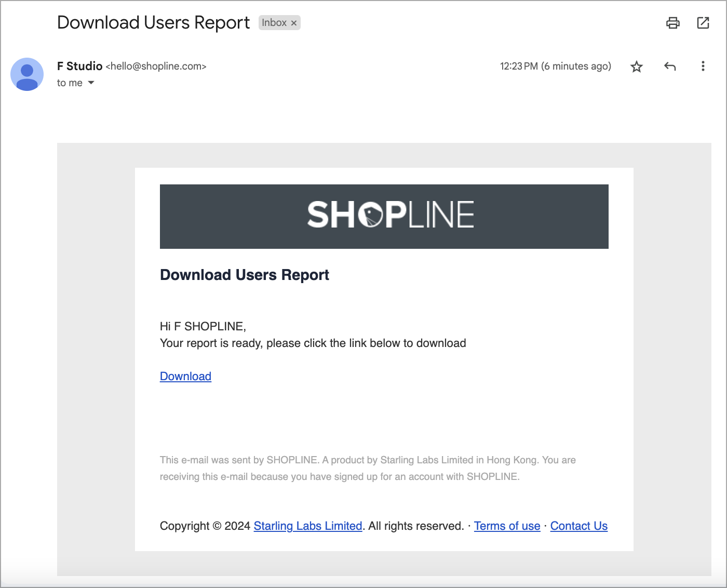The height and width of the screenshot is (588, 727).
Task: Click the 'This e-mail was sent by SHOPLINE' notice
Action: (x=368, y=468)
